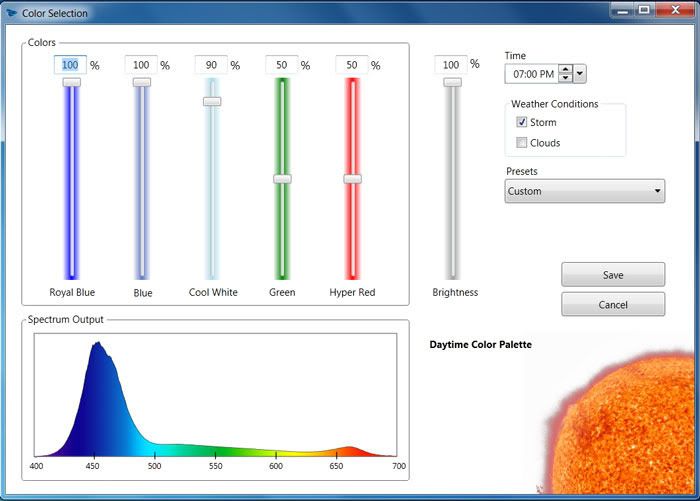This screenshot has width=700, height=501.
Task: Grab the Cool White slider thumb
Action: click(212, 101)
